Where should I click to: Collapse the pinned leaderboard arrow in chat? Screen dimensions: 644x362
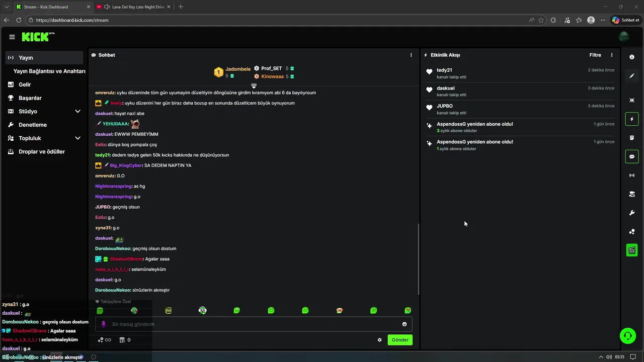point(254,86)
